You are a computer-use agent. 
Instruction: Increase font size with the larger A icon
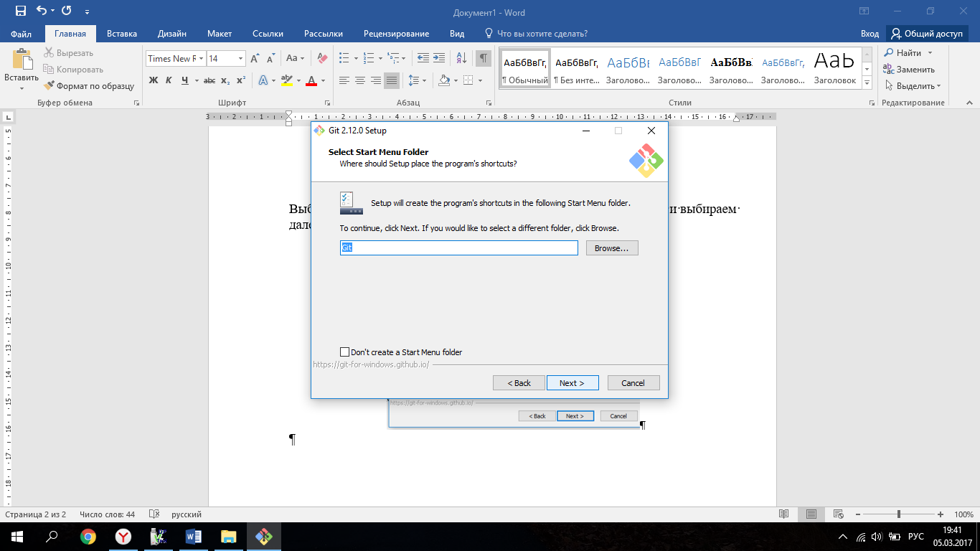255,59
